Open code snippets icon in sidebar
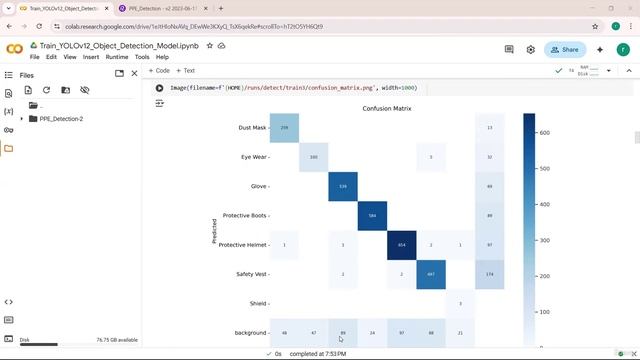This screenshot has height=360, width=640. 9,302
